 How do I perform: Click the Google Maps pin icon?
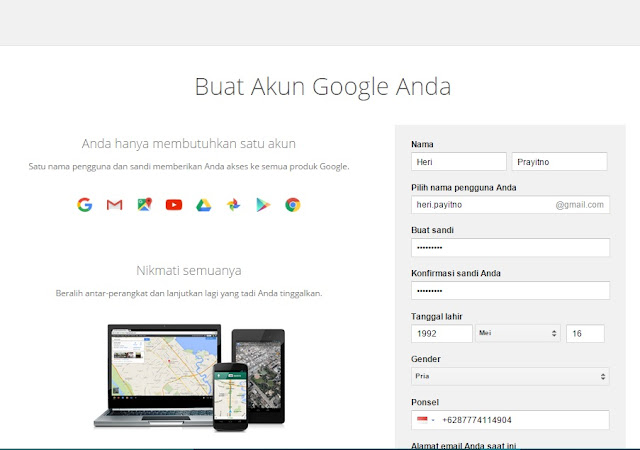(144, 204)
